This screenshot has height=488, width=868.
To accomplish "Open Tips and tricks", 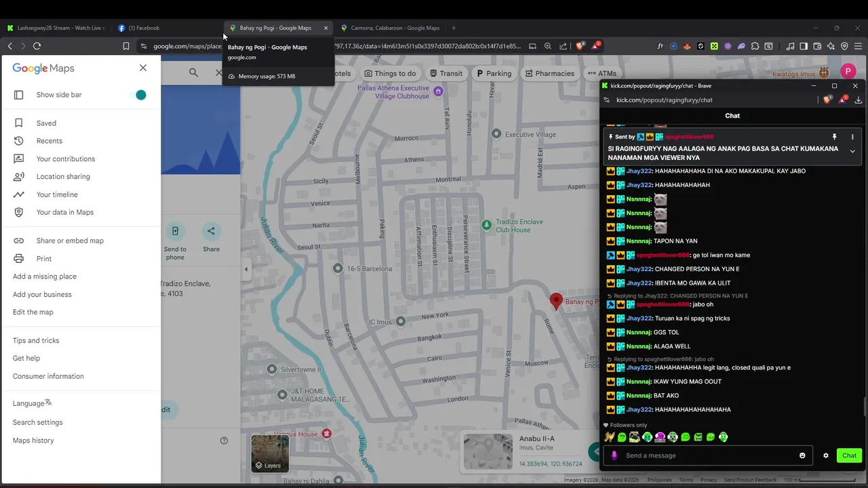I will [36, 341].
